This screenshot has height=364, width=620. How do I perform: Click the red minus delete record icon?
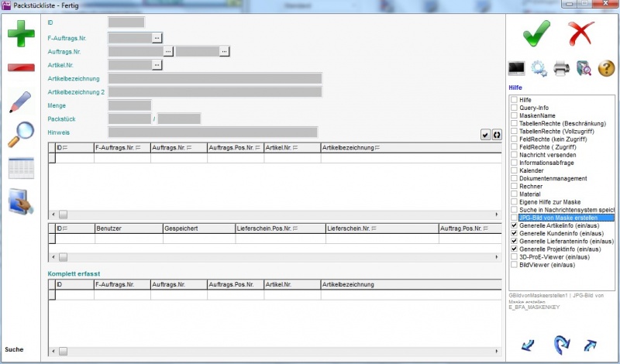(21, 67)
